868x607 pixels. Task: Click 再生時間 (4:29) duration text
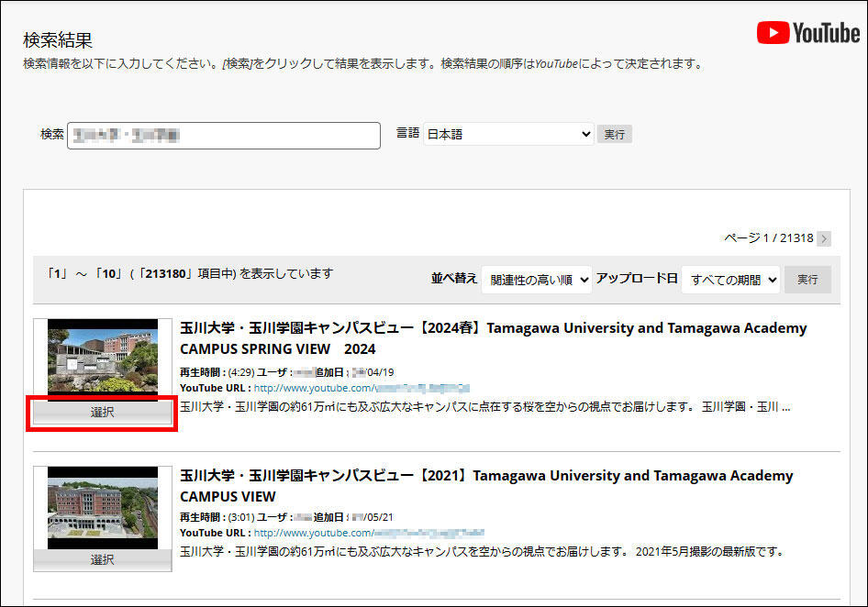[x=217, y=372]
